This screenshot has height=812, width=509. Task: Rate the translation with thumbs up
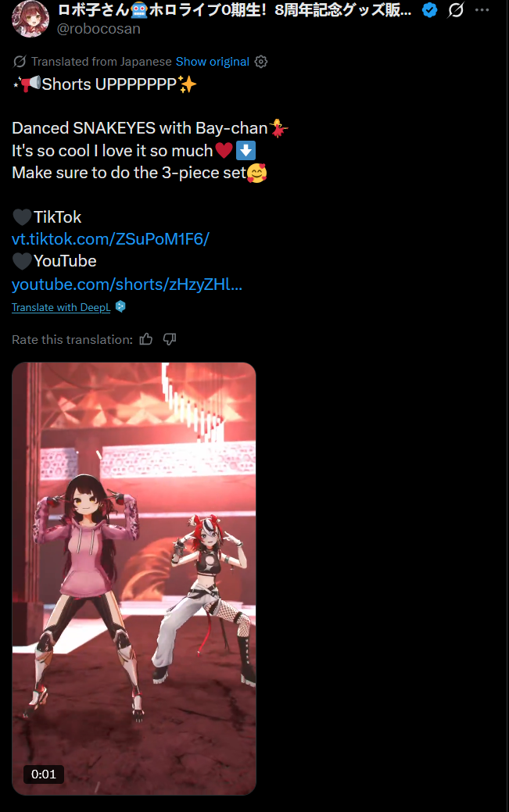coord(146,339)
